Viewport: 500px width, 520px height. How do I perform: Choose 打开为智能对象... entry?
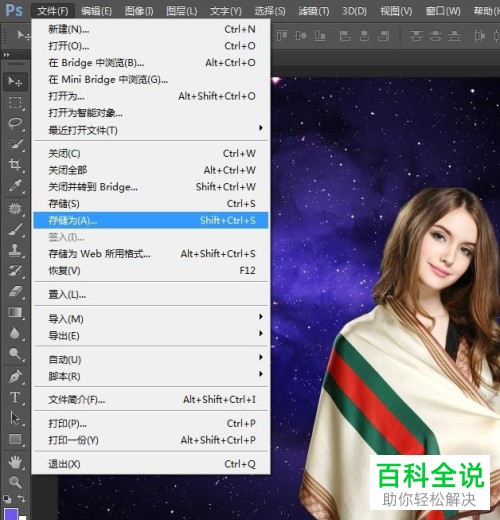151,113
